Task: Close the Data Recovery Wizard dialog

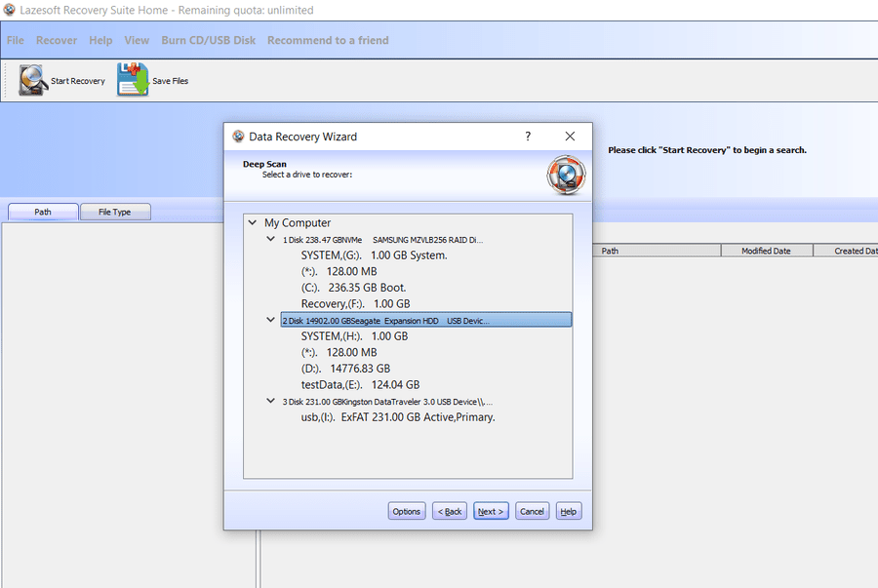Action: tap(570, 136)
